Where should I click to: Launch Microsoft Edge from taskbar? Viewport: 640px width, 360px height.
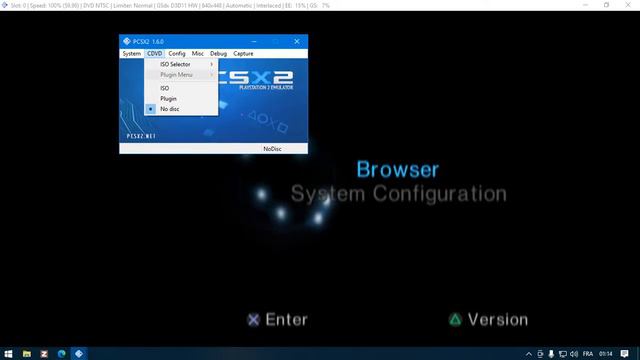pos(62,354)
